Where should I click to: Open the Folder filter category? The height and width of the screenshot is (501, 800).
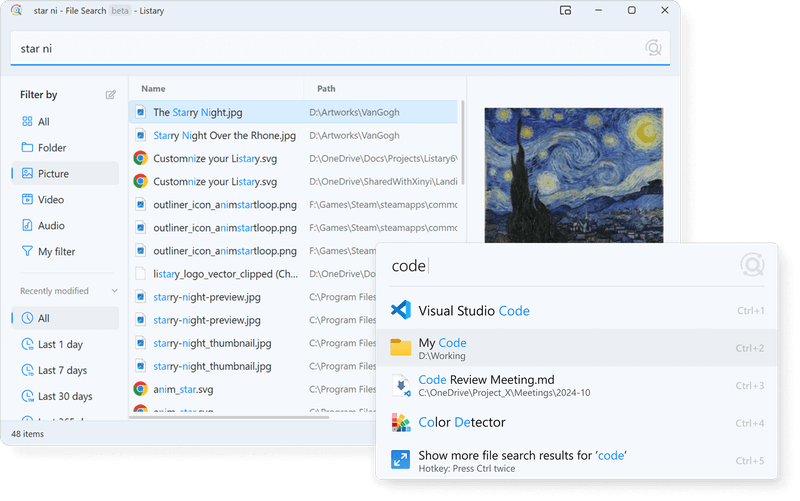52,148
